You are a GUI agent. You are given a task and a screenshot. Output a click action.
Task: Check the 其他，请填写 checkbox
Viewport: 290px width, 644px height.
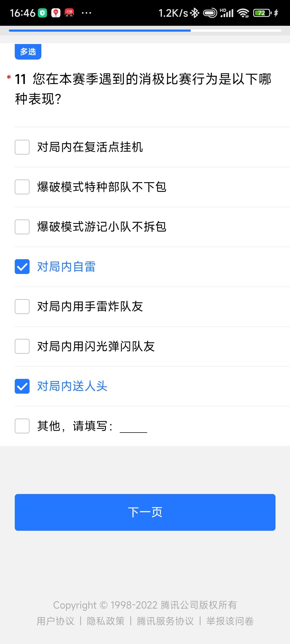22,426
